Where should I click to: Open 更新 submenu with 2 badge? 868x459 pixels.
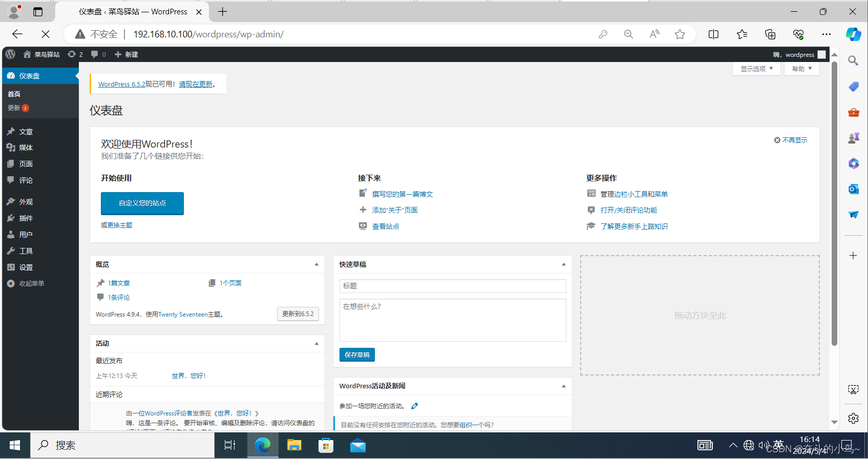[x=18, y=108]
